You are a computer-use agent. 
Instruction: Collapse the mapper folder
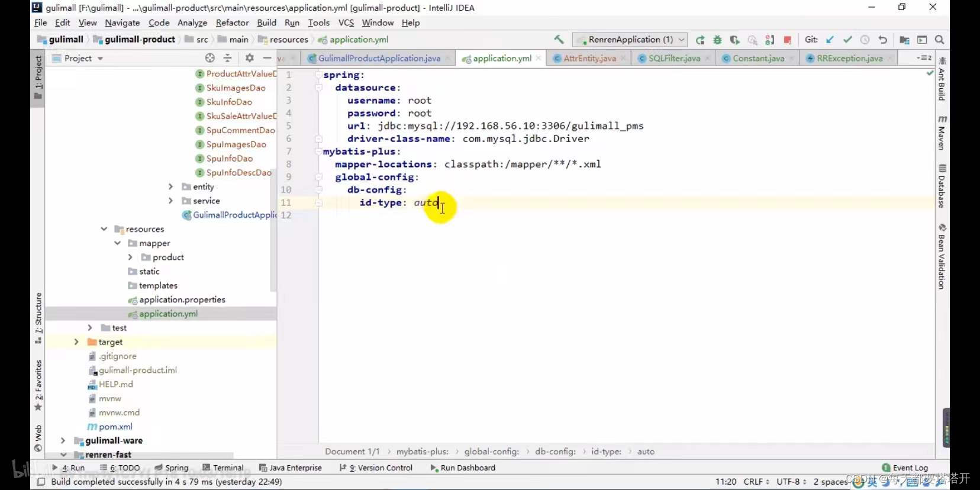point(117,243)
